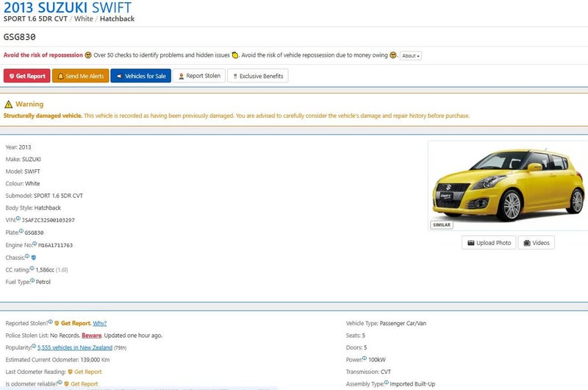Screen dimensions: 588x390
Task: Click the info icon beside Power
Action: (x=365, y=358)
